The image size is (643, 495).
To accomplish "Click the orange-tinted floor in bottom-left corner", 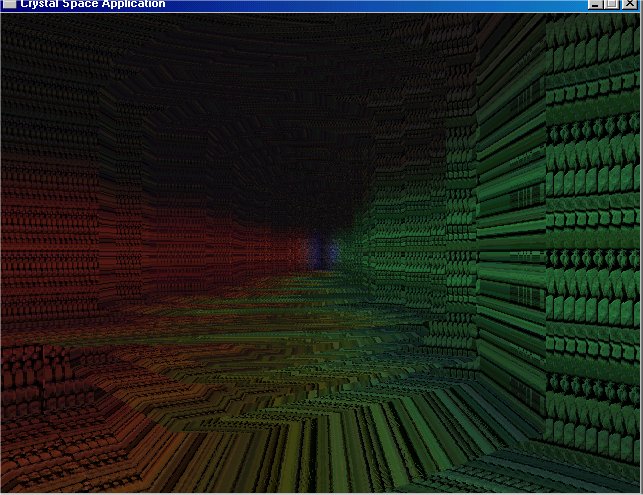I will (50, 460).
